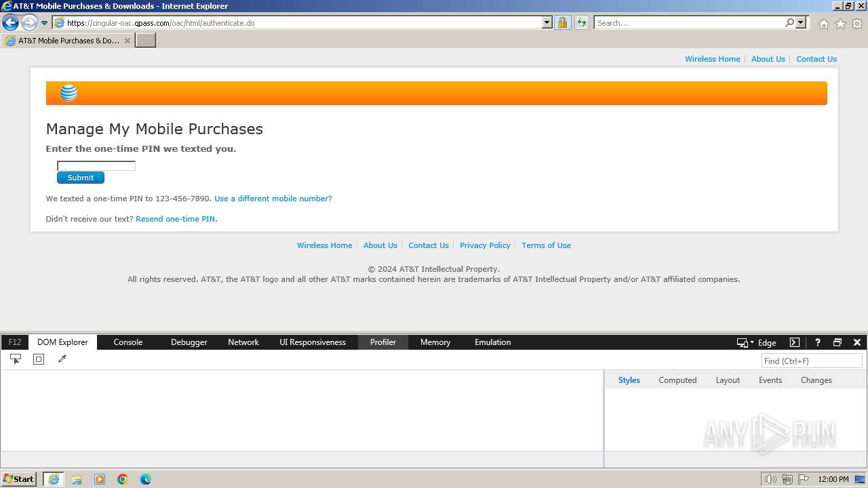Click the search magnifier icon
Screen dimensions: 868x488
coord(789,22)
